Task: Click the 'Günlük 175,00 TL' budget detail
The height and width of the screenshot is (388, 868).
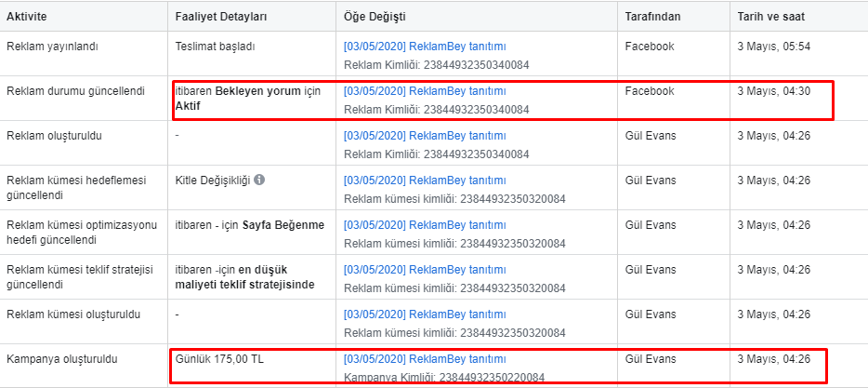Action: pos(219,359)
